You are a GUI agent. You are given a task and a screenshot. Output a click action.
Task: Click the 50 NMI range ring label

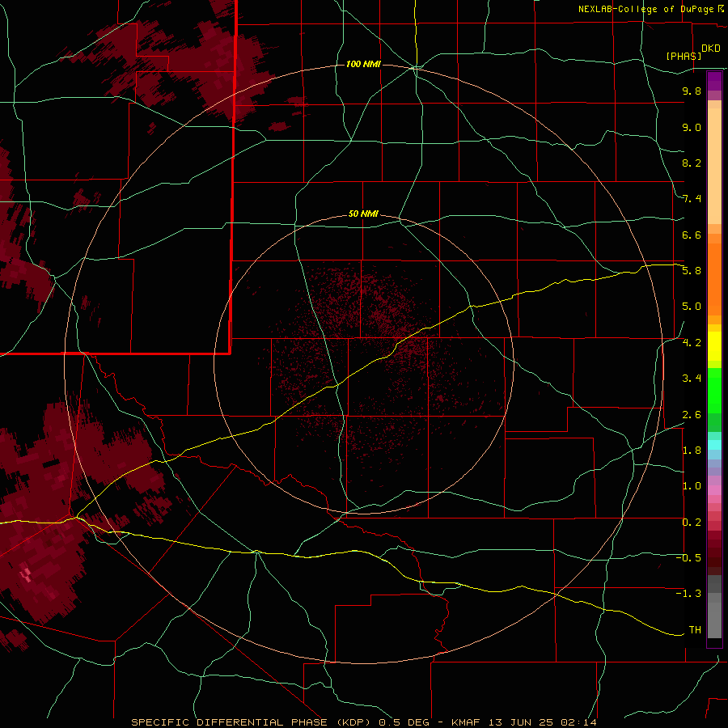point(363,214)
